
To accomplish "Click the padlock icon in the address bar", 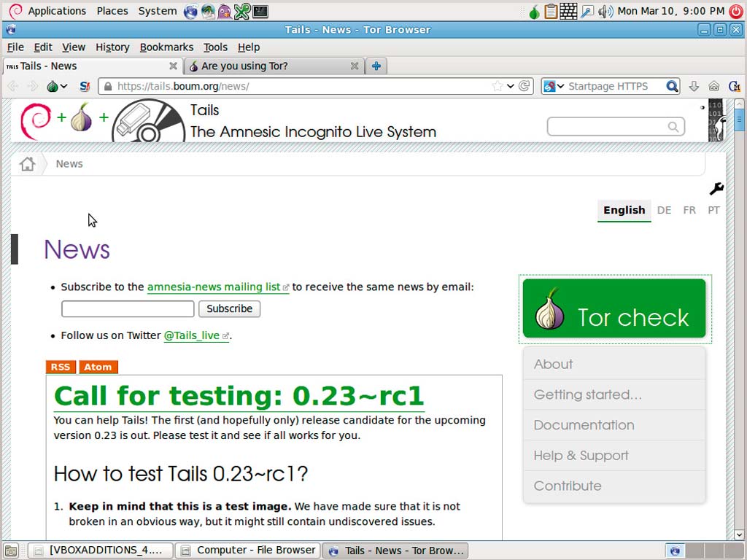I will [108, 86].
